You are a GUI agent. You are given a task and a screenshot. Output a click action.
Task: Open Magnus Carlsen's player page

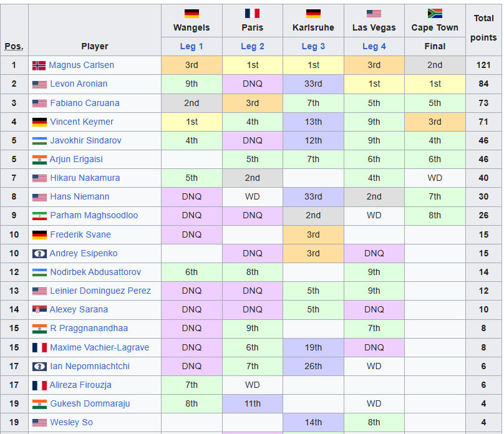[81, 65]
